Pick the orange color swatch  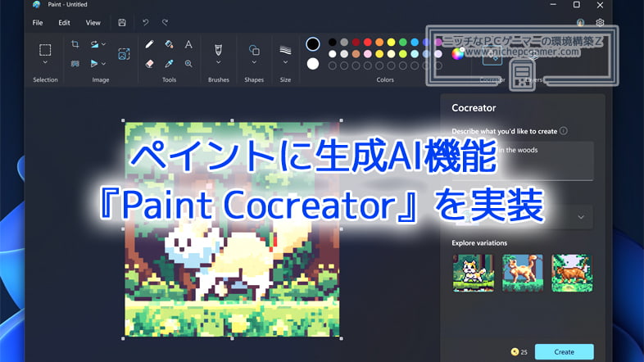(379, 42)
